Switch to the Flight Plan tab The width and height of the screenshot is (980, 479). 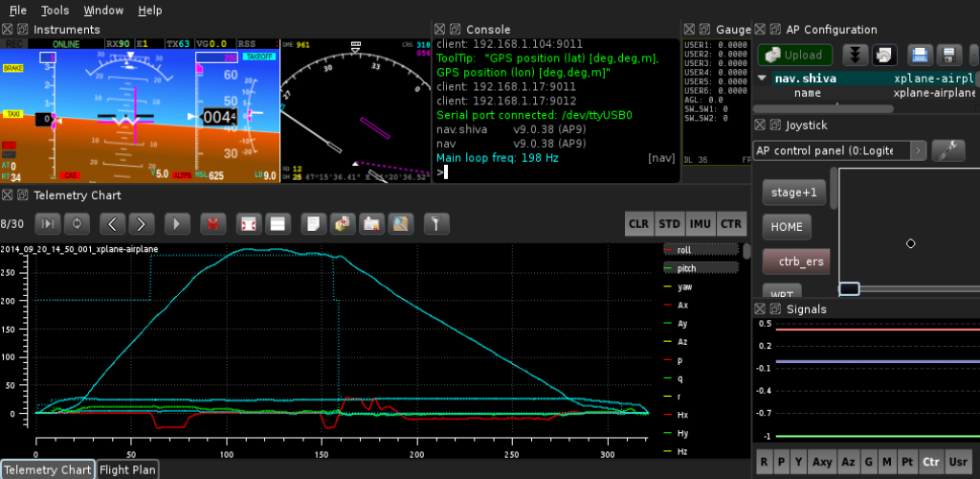pyautogui.click(x=127, y=469)
